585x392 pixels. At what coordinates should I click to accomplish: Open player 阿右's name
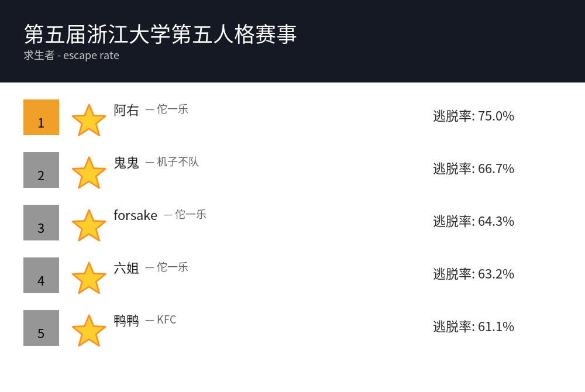click(126, 110)
